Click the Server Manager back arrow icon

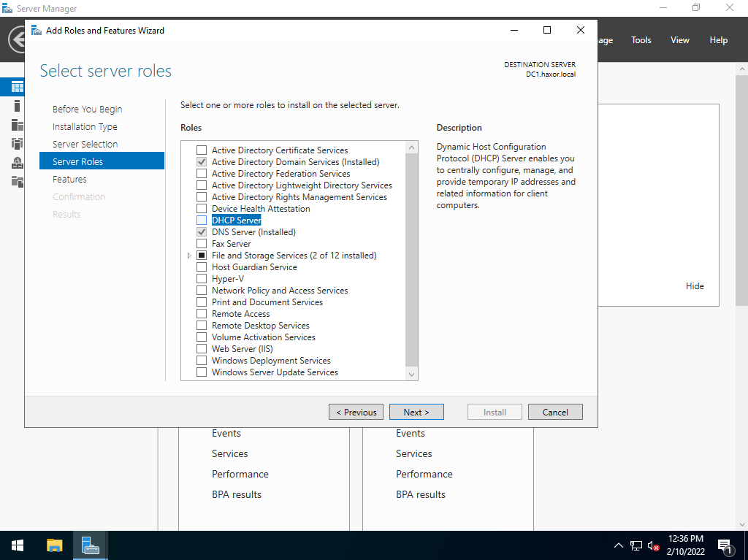(x=18, y=39)
